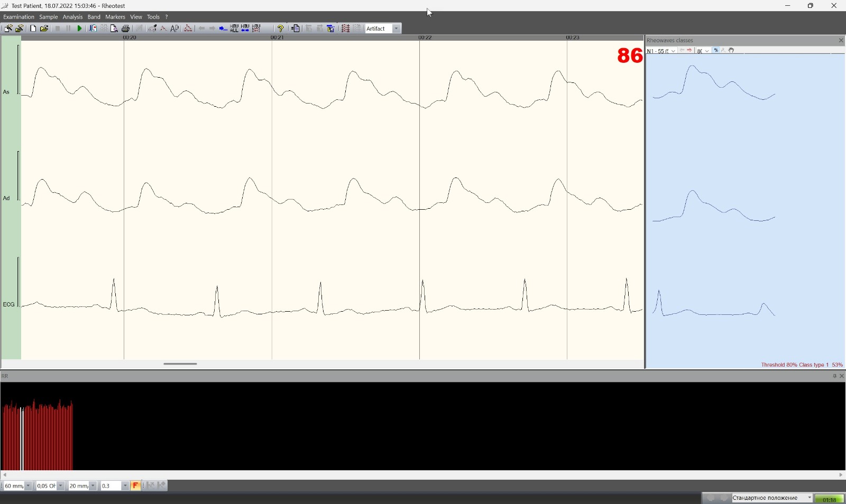
Task: Click the Open folder toolbar icon
Action: pyautogui.click(x=44, y=29)
